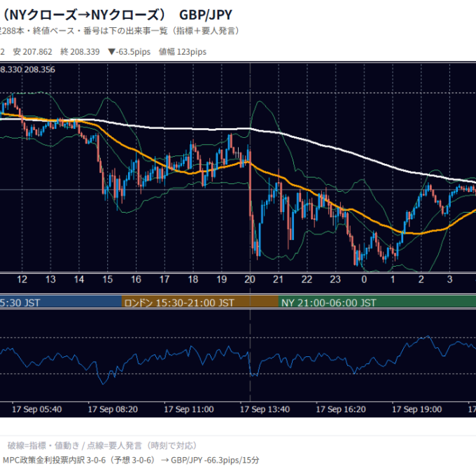Select the NY 21:00-06:00 JST session bar
This screenshot has height=476, width=476.
(377, 302)
